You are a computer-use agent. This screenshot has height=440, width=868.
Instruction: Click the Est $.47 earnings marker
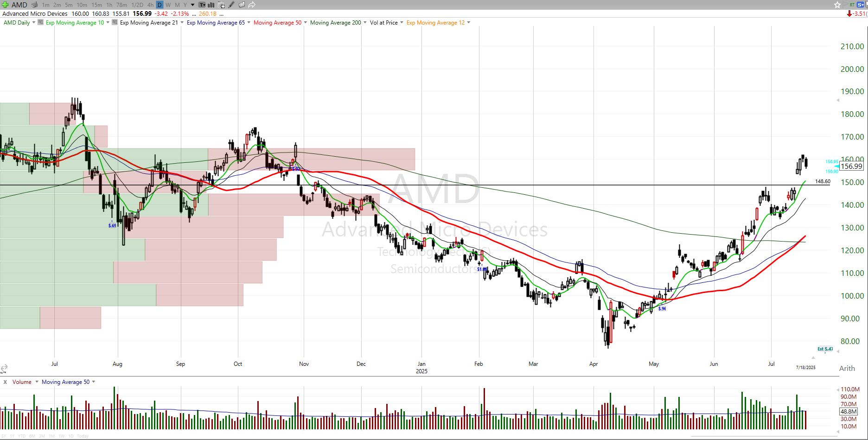click(x=825, y=349)
